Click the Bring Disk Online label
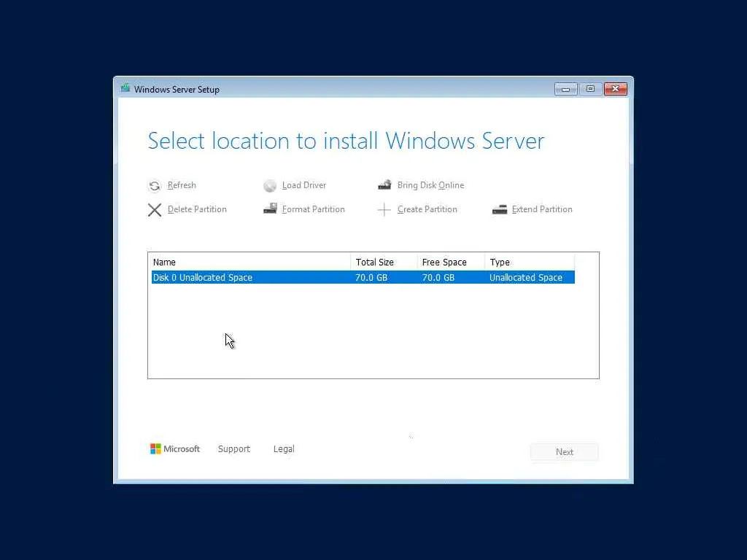The width and height of the screenshot is (747, 560). pyautogui.click(x=430, y=185)
